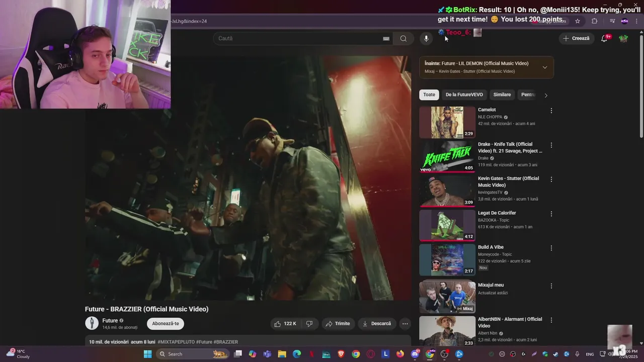The image size is (644, 362).
Task: Click Abonează-te to subscribe to Future
Action: 166,324
